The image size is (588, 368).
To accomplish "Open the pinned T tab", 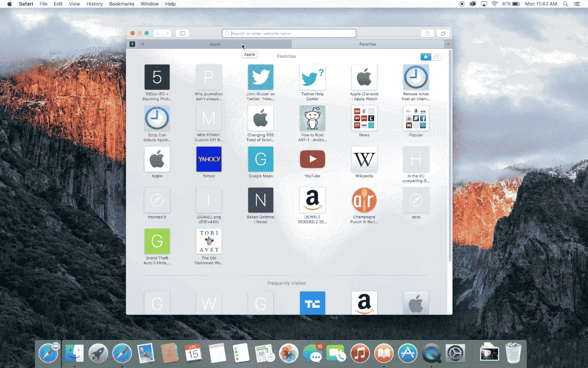I will [x=132, y=44].
